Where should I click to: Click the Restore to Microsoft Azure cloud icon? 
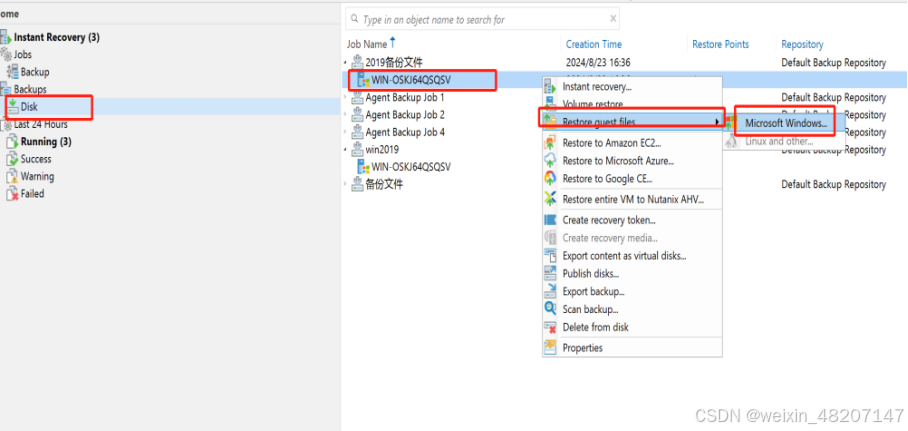(x=550, y=161)
